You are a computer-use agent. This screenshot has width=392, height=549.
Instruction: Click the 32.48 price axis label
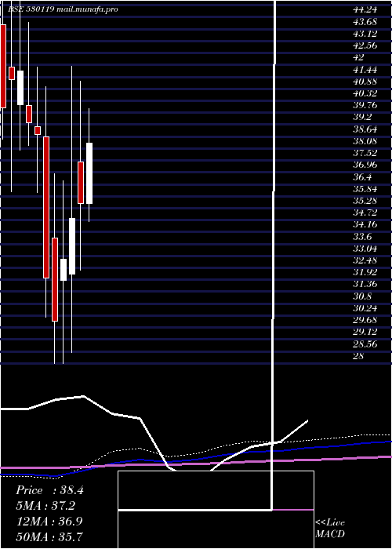(x=365, y=260)
